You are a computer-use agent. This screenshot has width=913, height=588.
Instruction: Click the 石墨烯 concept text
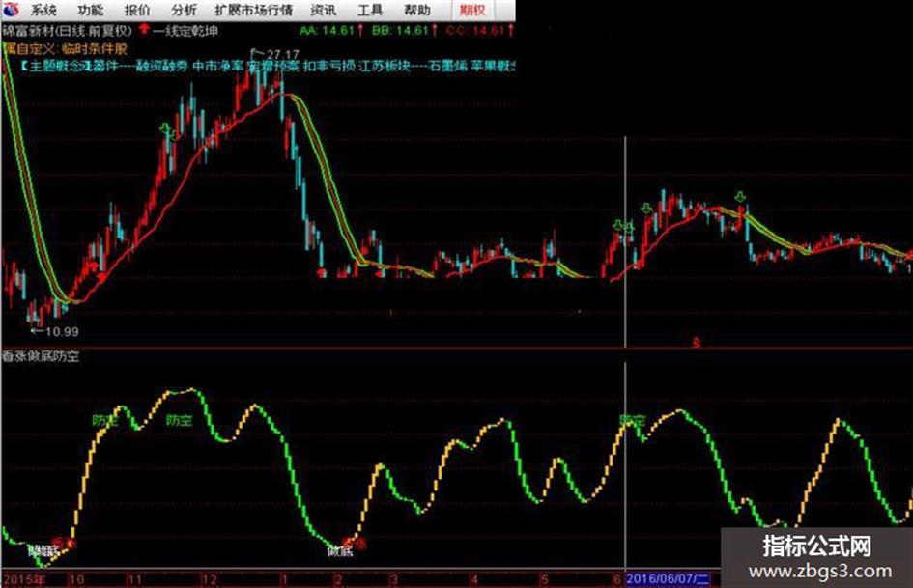pos(447,66)
